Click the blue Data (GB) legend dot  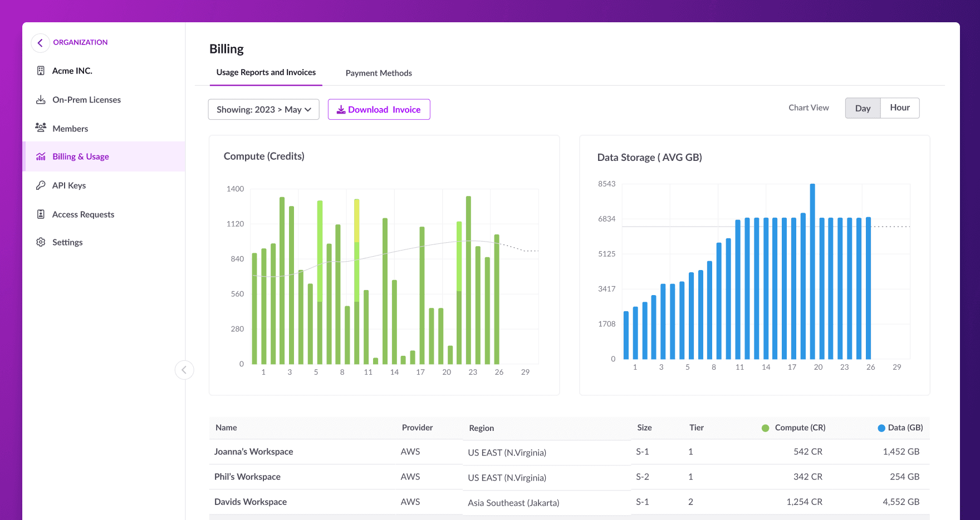pos(881,428)
